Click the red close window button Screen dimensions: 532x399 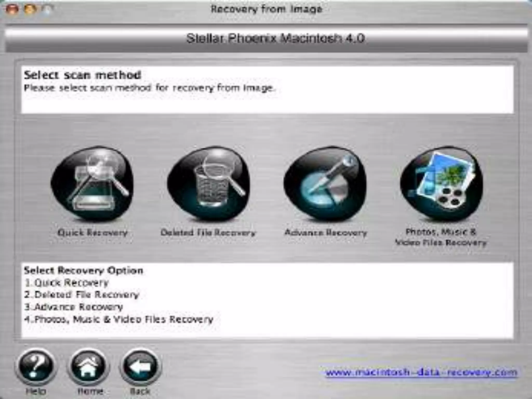coord(12,10)
